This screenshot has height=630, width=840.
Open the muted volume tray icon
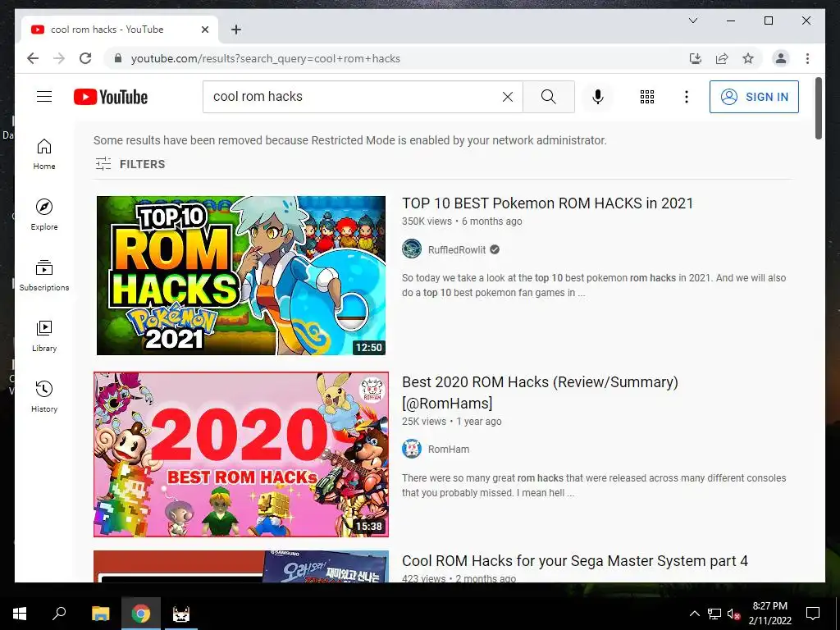coord(733,614)
